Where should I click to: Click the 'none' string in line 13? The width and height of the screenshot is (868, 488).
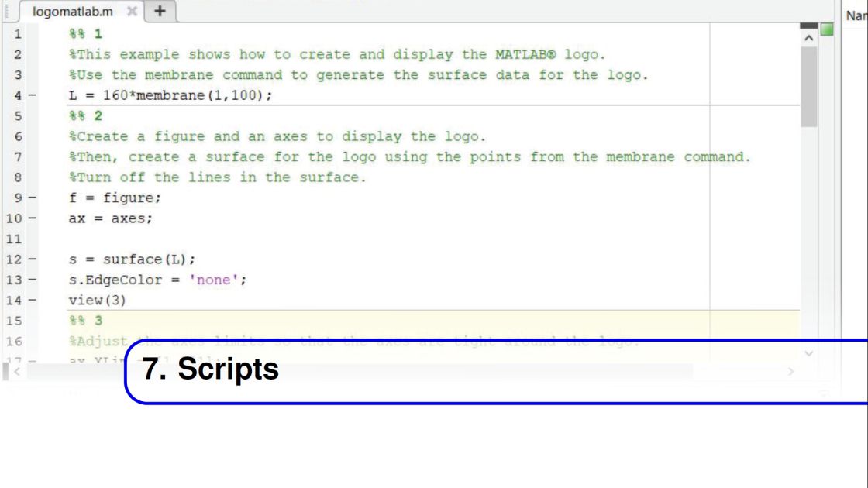[x=213, y=280]
